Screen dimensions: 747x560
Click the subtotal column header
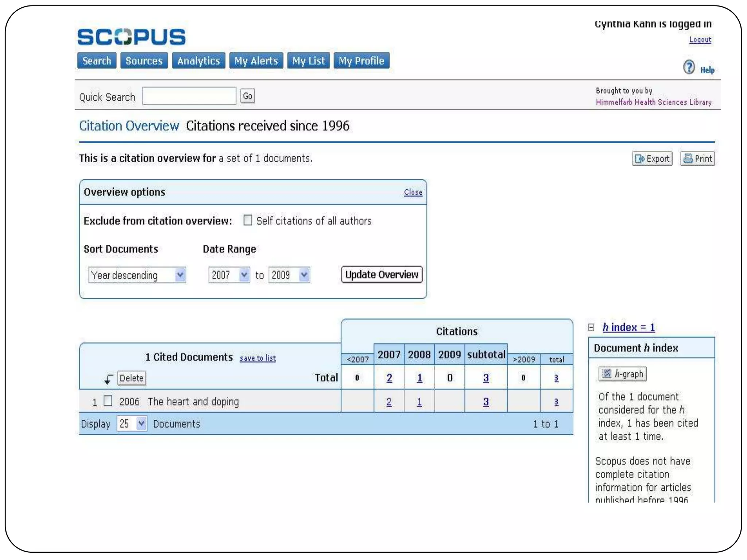pos(486,354)
